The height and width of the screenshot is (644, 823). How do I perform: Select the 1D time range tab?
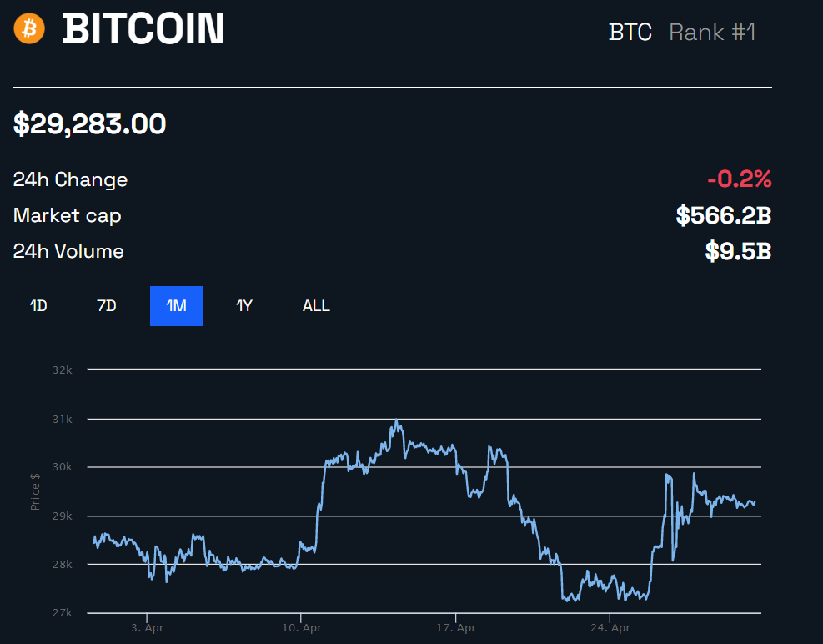[x=38, y=306]
